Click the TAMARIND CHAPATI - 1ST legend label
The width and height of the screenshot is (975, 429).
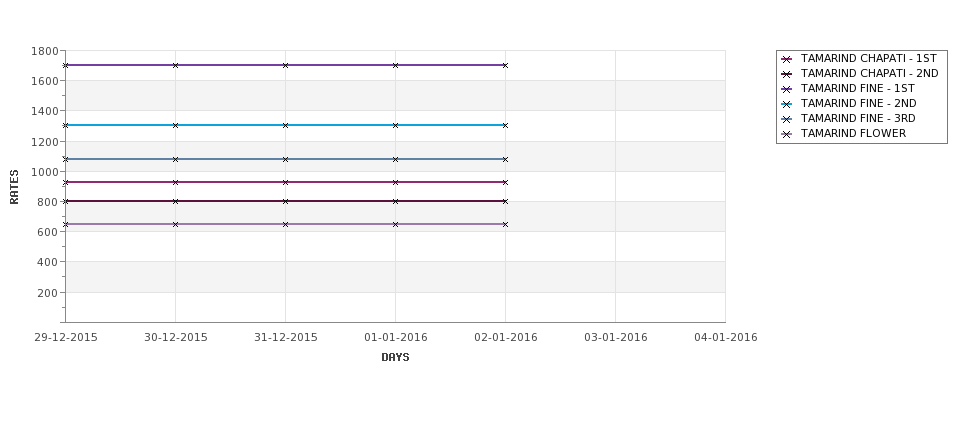869,58
